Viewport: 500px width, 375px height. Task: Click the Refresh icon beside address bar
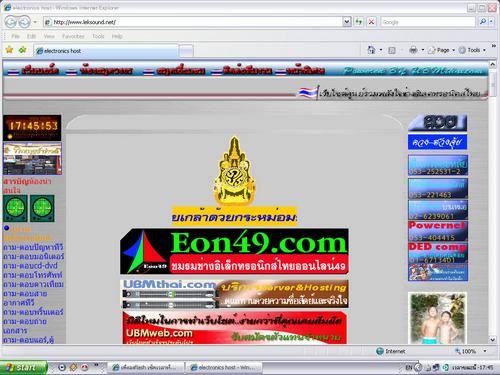358,22
